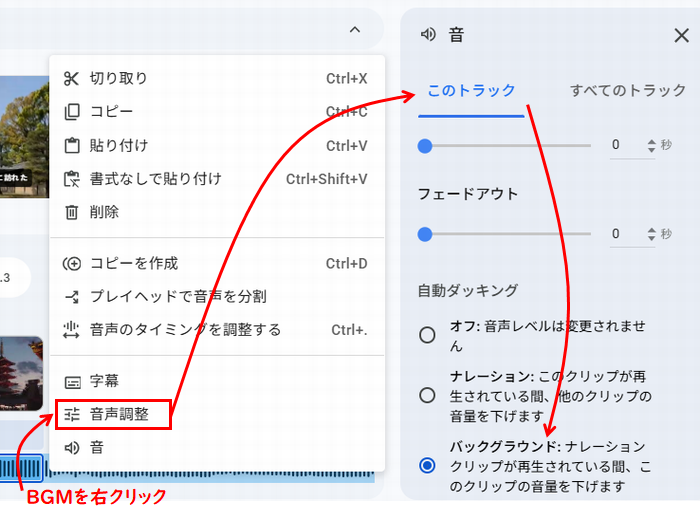700x518 pixels.
Task: Click the copy icon next to コピー
Action: pyautogui.click(x=71, y=112)
